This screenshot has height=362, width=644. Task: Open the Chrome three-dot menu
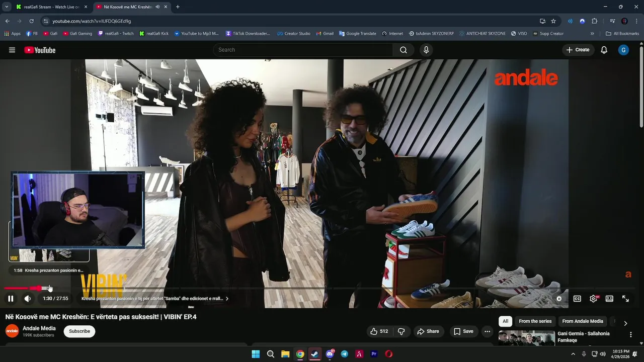636,21
